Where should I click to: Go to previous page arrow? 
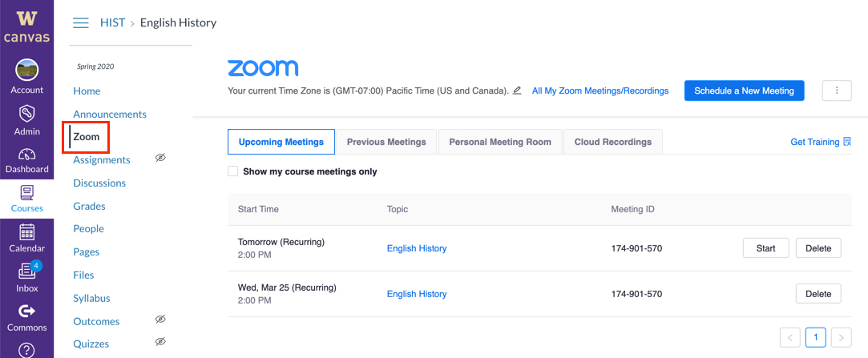[x=790, y=337]
